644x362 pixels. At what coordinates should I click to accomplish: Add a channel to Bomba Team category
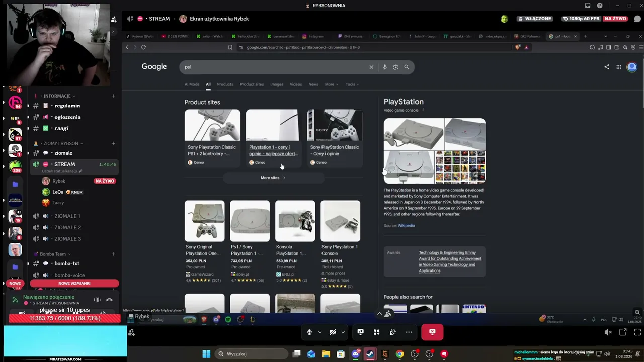(113, 254)
